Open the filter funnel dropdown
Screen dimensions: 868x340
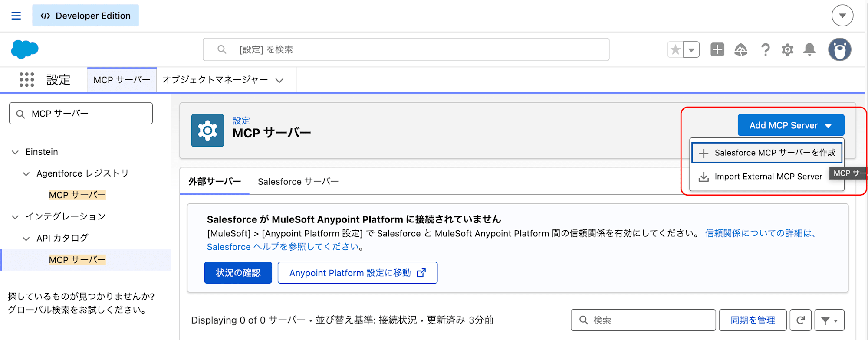click(829, 320)
